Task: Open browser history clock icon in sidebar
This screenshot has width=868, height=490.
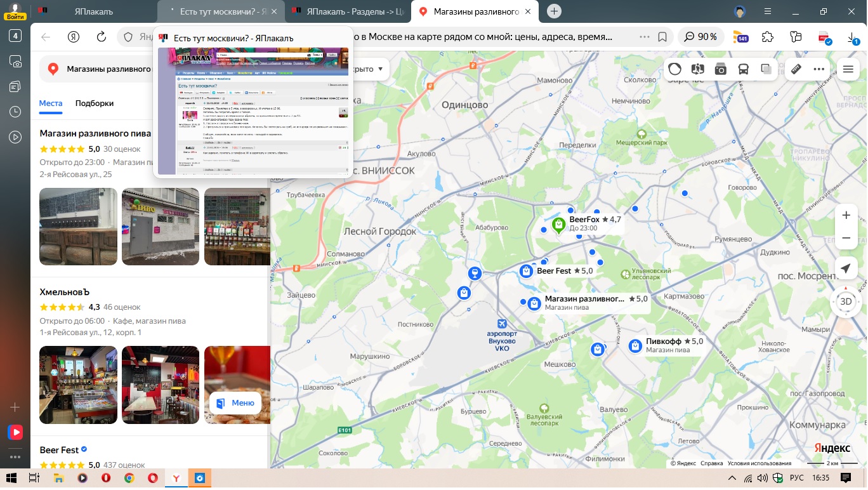Action: 15,112
